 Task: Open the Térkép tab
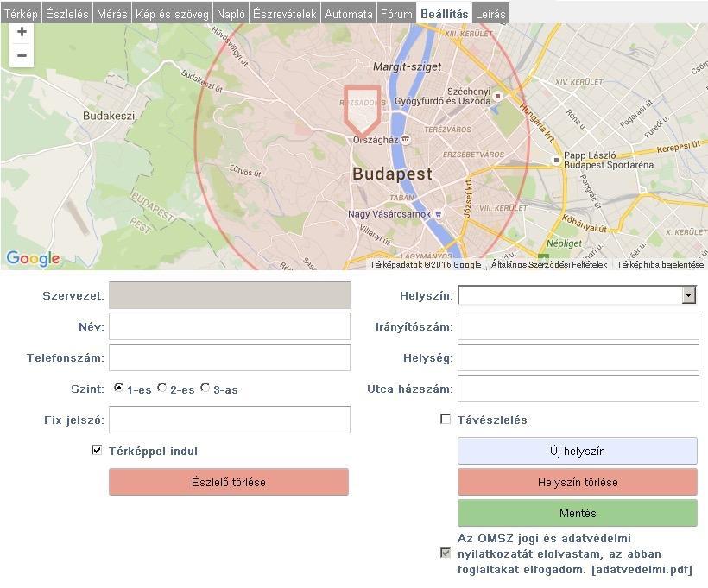click(21, 14)
